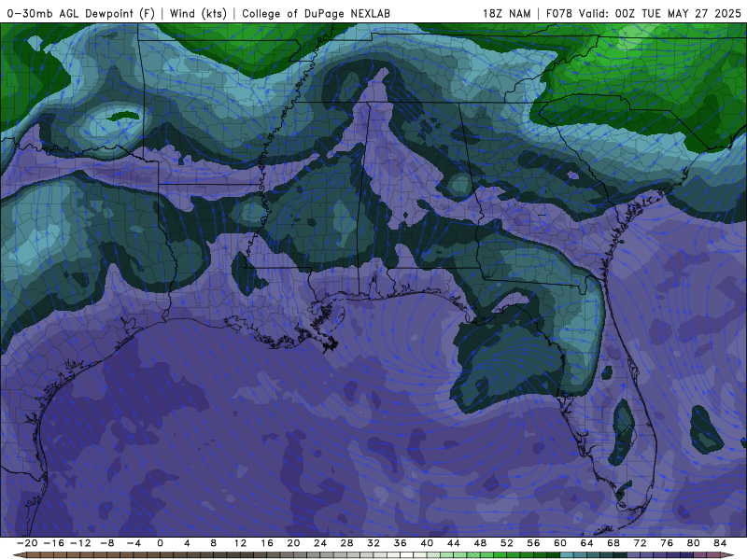Screen dimensions: 747x560
Task: Click the '0' color scale label
Action: (160, 543)
